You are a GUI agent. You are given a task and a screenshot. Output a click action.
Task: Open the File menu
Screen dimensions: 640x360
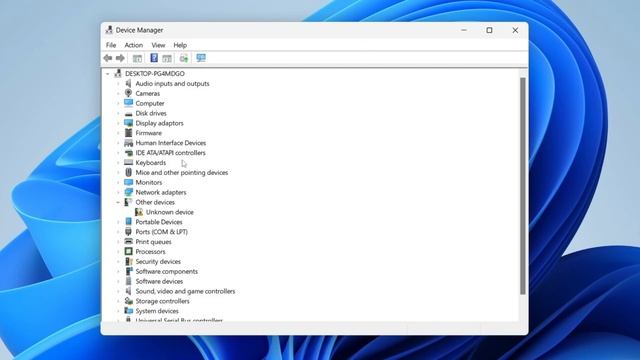click(x=111, y=45)
